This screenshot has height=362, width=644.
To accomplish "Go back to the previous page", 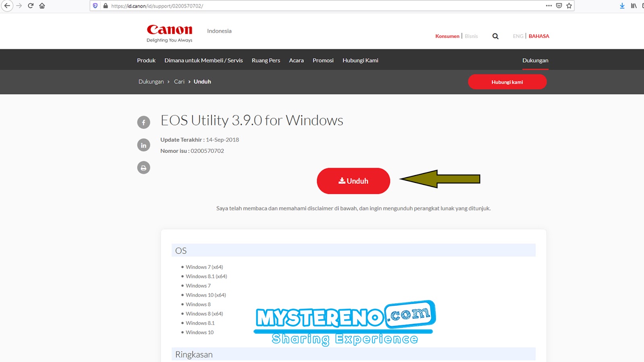I will pos(7,6).
